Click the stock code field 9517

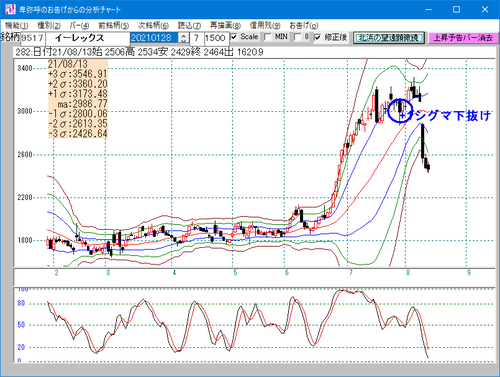(x=33, y=38)
